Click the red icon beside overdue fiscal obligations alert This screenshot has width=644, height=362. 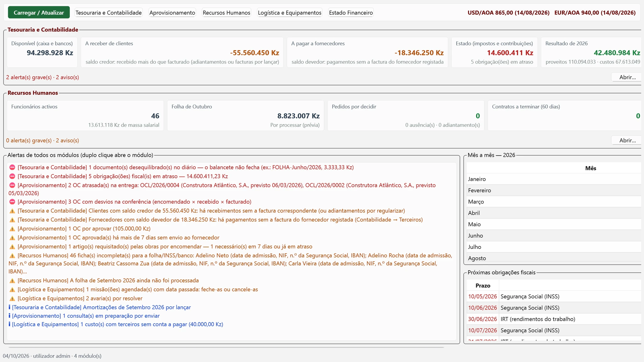click(x=12, y=176)
